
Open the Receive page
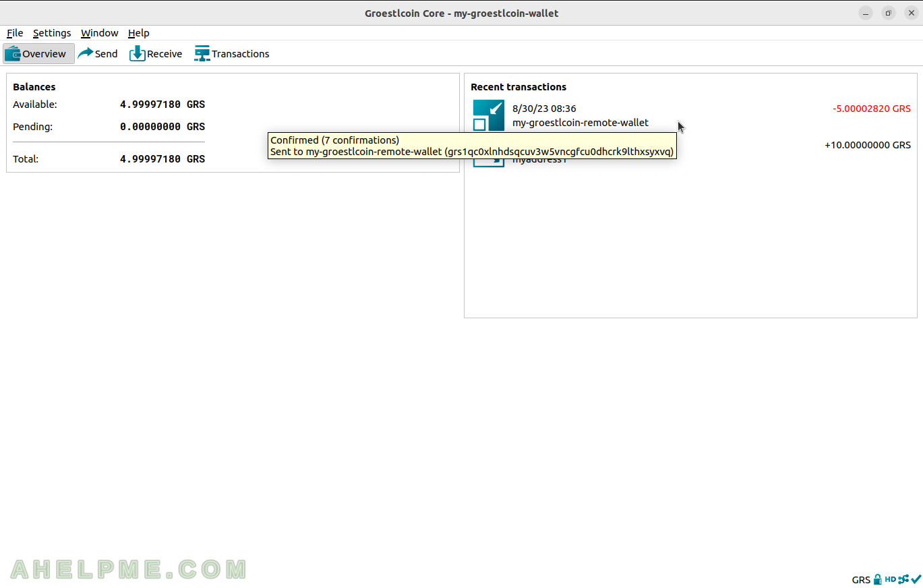tap(156, 54)
